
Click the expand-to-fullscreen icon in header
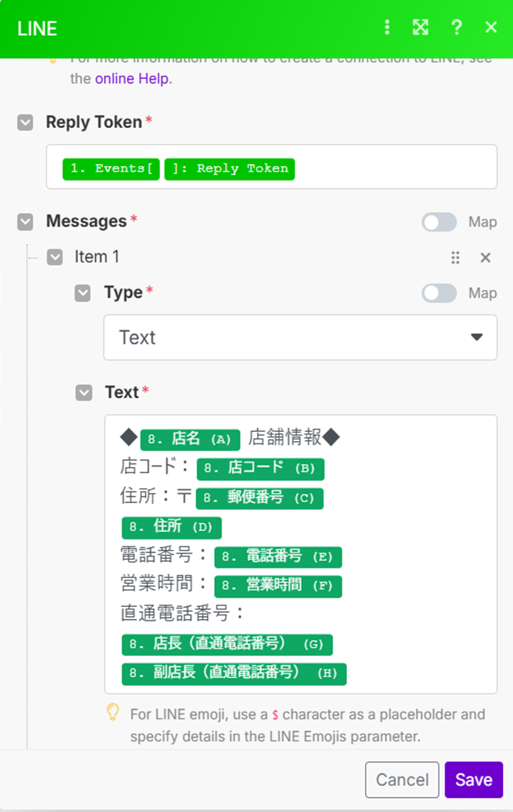pyautogui.click(x=420, y=27)
